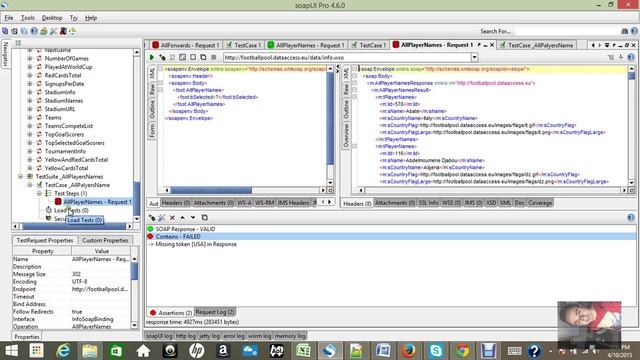640x360 pixels.
Task: Open the response Coverage tab
Action: 540,203
